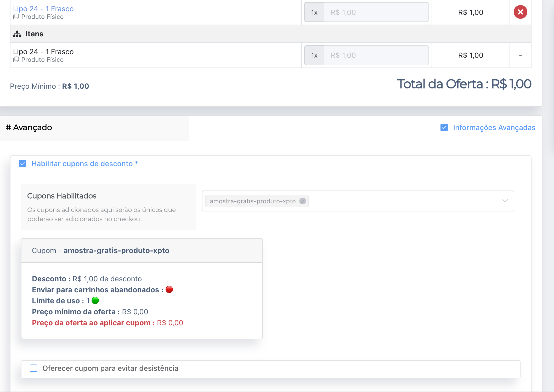Click the hierarchy icon next to Itens header
Viewport: 554px width, 392px height.
coord(17,33)
